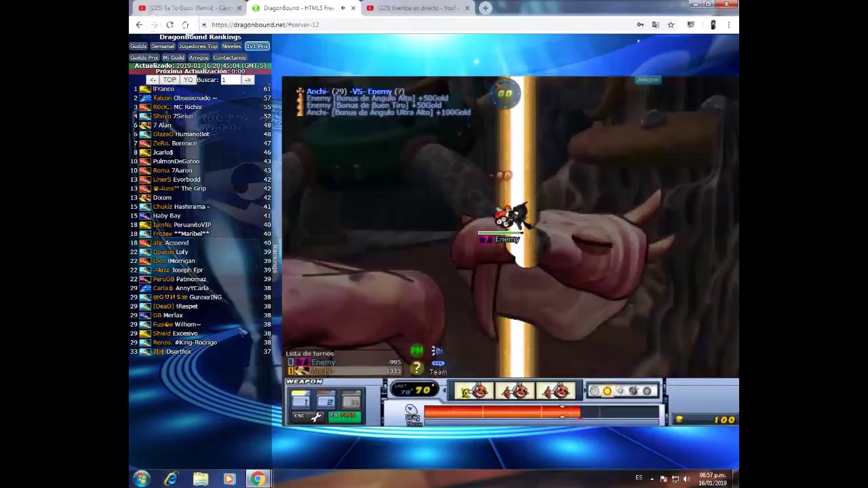
Task: Choose the first gray mode icon
Action: 595,390
